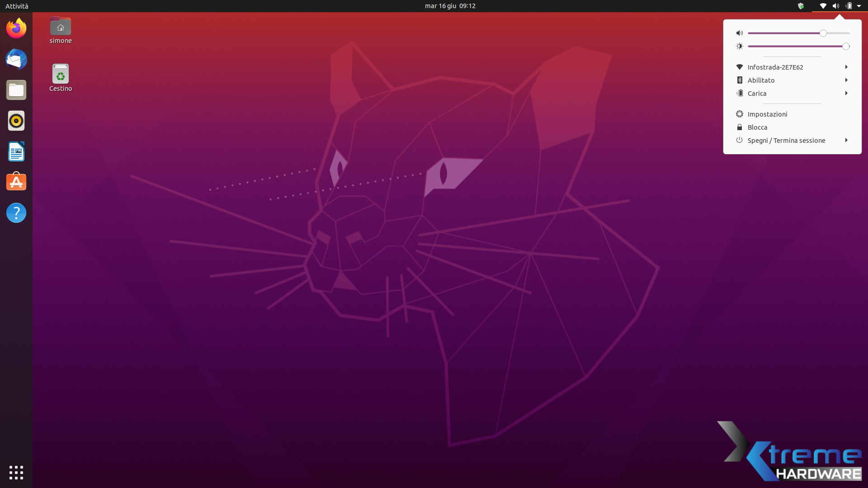Open the clock calendar in top bar
This screenshot has height=488, width=868.
pos(450,6)
